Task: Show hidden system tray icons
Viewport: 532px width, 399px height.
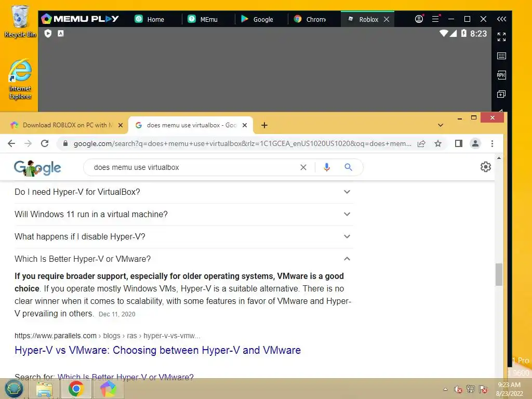Action: pyautogui.click(x=445, y=389)
